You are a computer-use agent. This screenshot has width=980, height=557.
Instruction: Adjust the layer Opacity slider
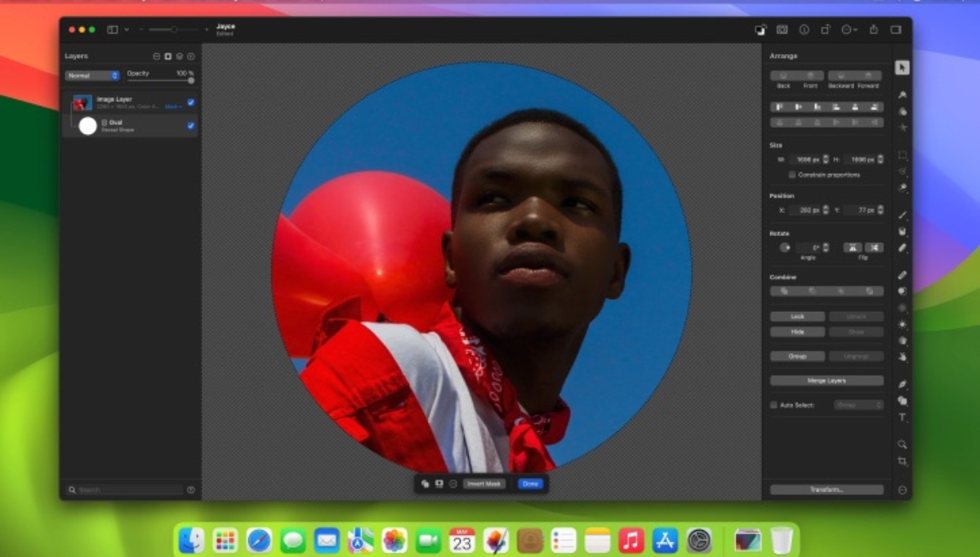coord(191,80)
